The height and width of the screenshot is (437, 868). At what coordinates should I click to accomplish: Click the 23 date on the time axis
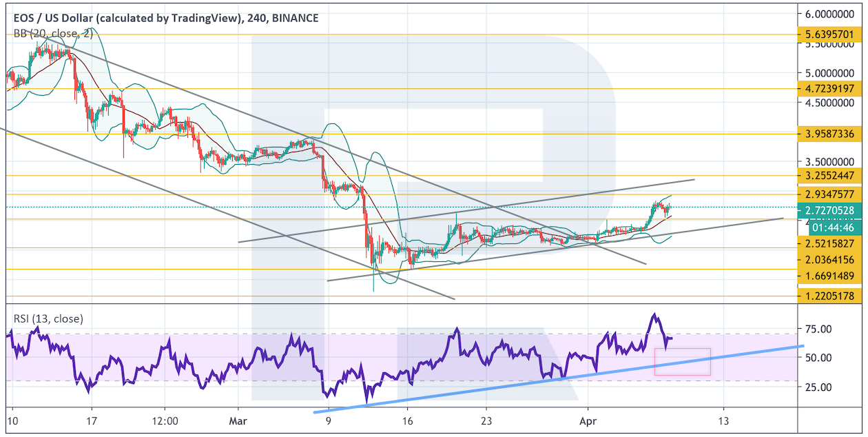[x=488, y=420]
